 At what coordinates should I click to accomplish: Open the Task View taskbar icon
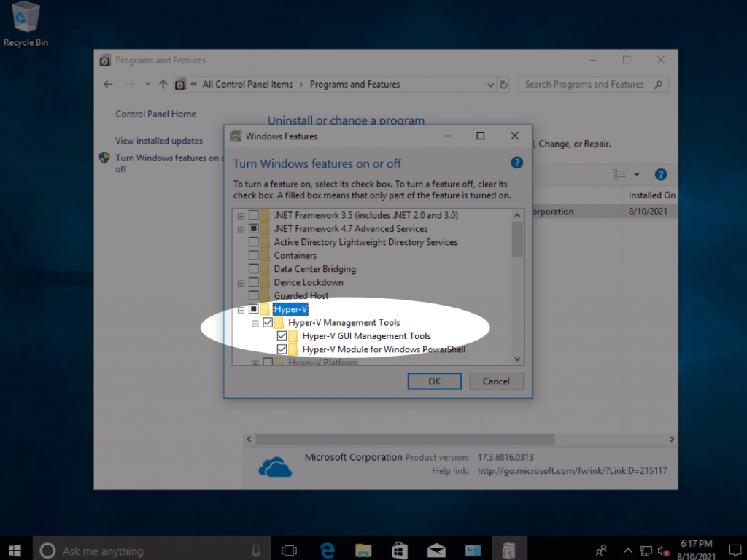(289, 551)
